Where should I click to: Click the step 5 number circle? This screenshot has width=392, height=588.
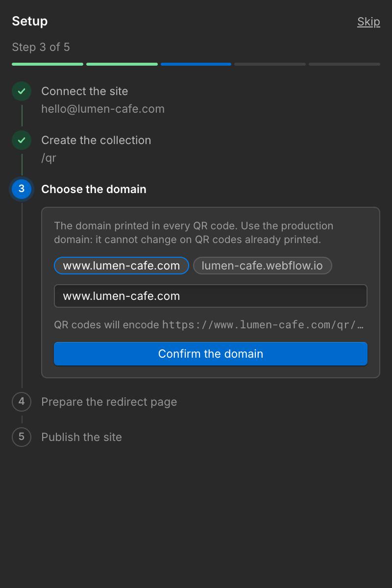(x=22, y=437)
